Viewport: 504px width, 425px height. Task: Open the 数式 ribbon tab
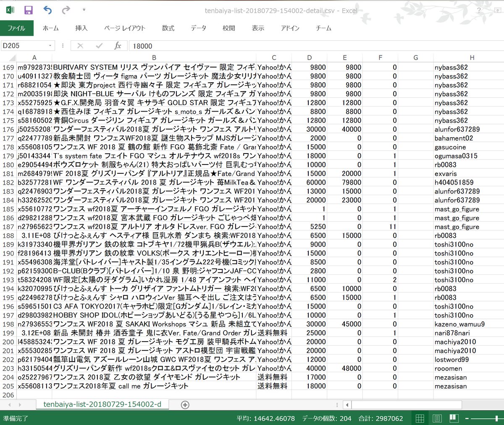click(x=168, y=28)
